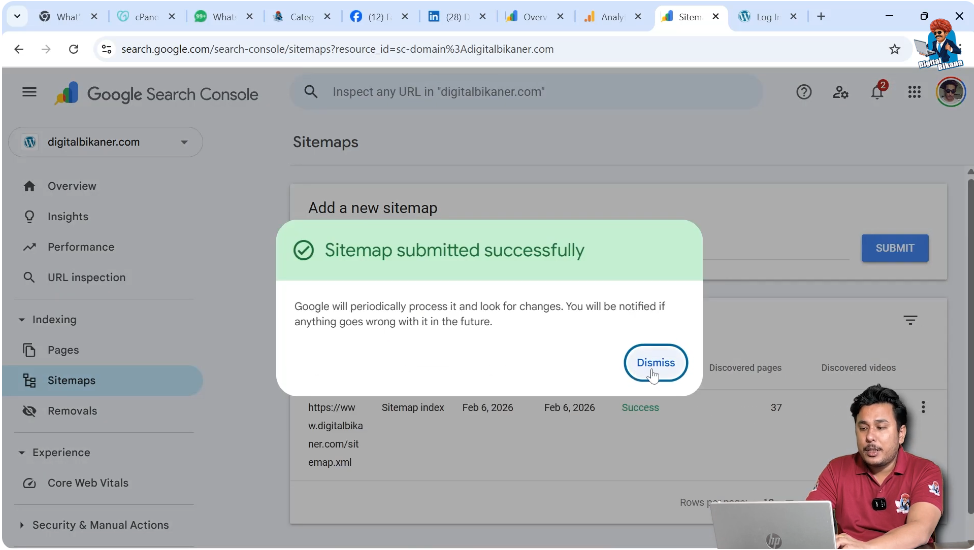Open more options for sitemap.xml row
The image size is (974, 550).
923,407
